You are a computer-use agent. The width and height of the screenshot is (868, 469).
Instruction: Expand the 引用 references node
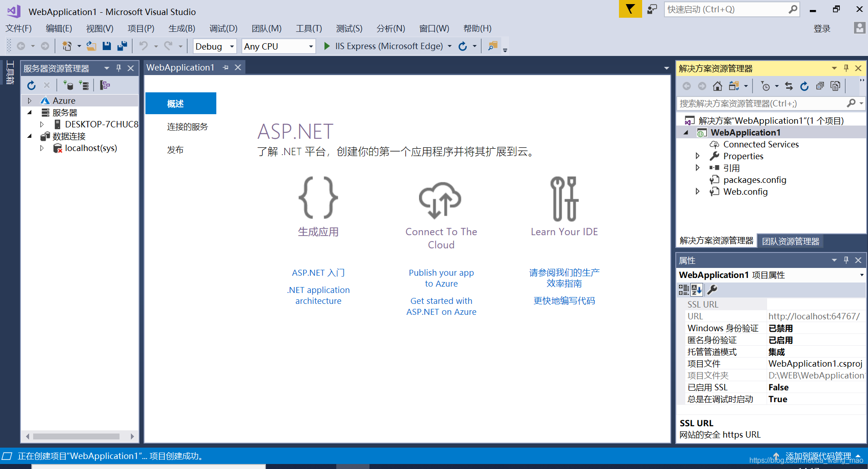coord(698,168)
